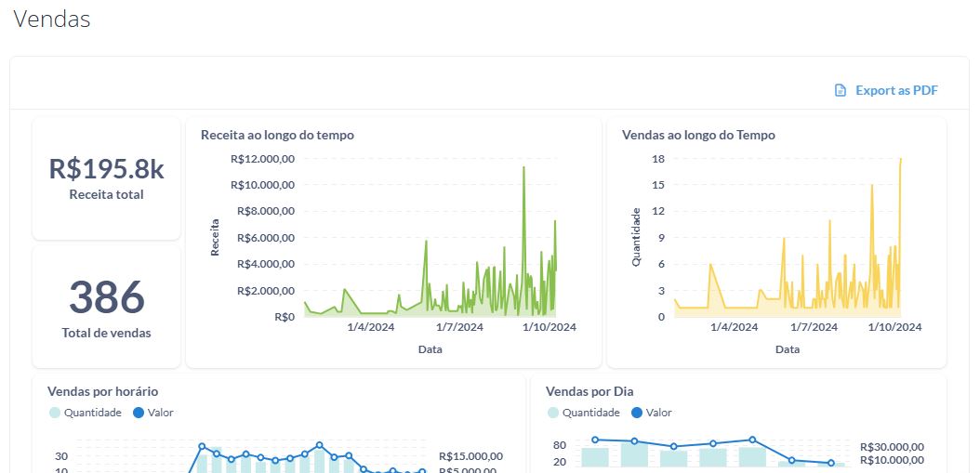Image resolution: width=980 pixels, height=473 pixels.
Task: Click the R$30.000,00 label in Vendas por Dia
Action: point(892,447)
